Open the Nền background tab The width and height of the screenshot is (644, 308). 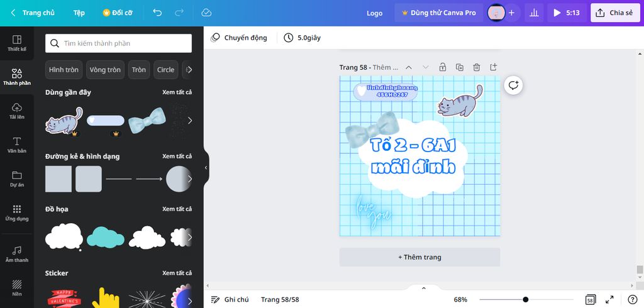[x=17, y=289]
